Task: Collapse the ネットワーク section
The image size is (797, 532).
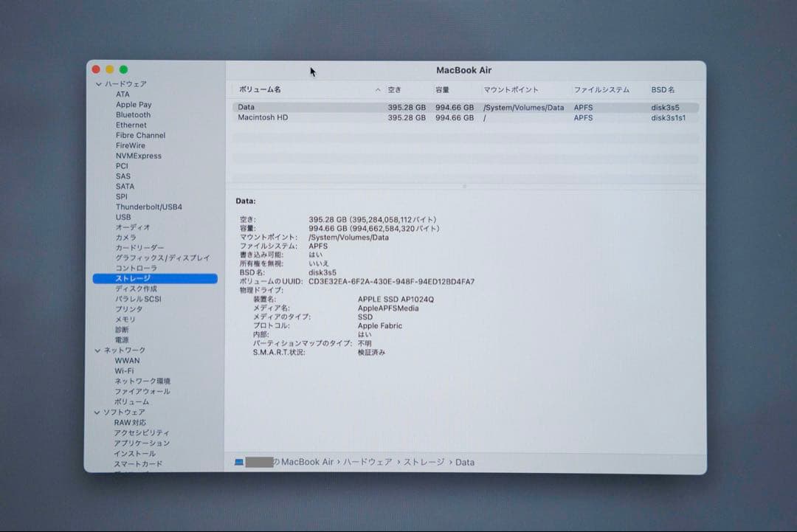Action: coord(97,350)
